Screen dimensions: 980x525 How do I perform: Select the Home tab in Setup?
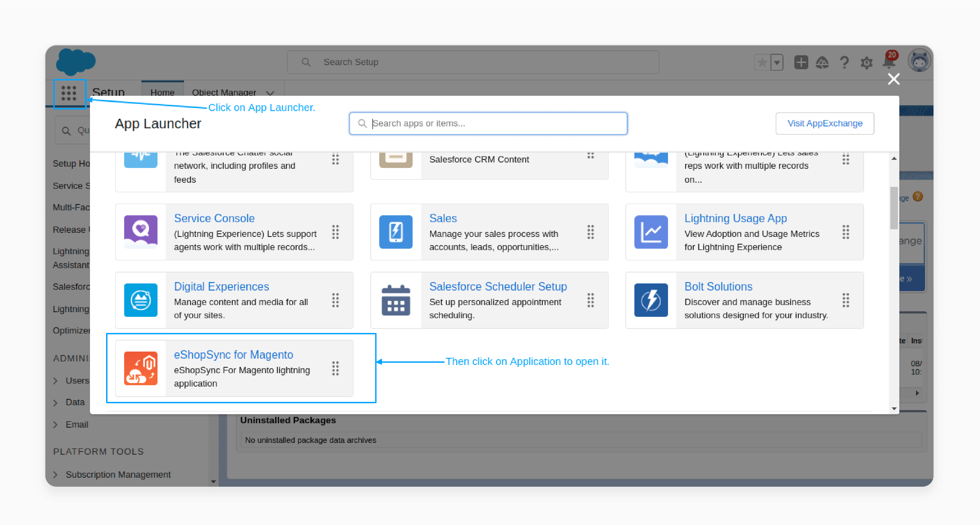pyautogui.click(x=161, y=91)
